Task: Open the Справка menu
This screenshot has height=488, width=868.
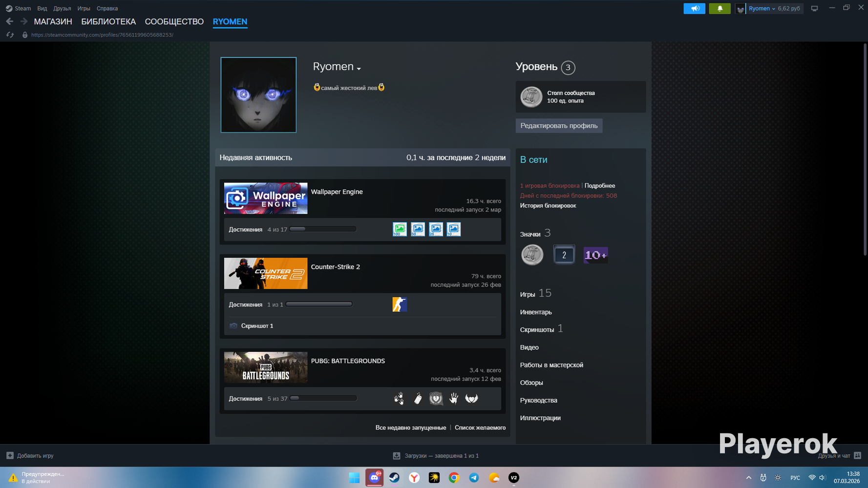Action: [x=107, y=8]
